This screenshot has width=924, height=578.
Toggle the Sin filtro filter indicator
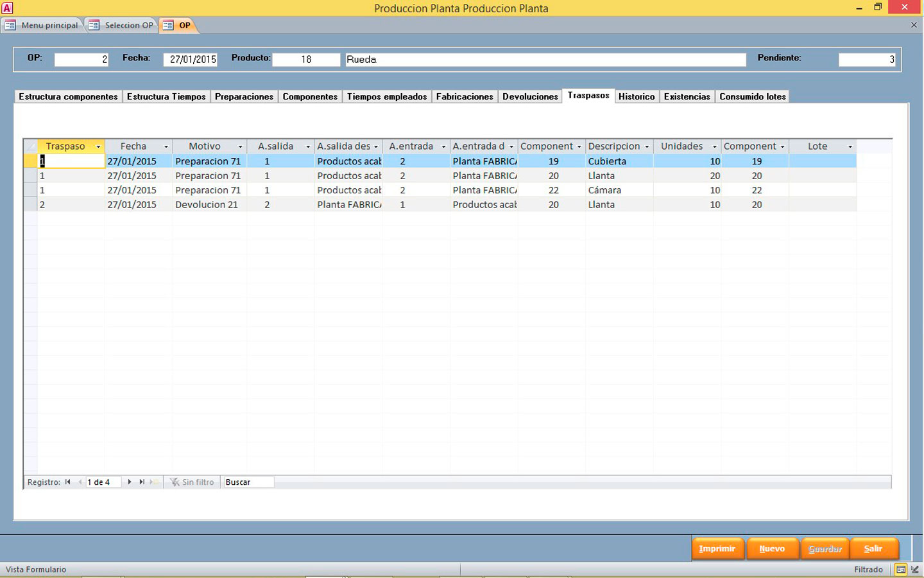(192, 482)
